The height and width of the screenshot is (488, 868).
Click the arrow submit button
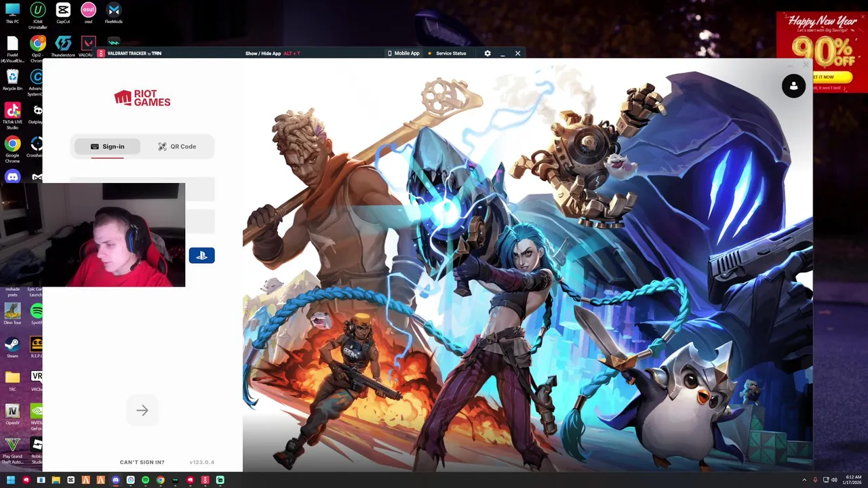[x=142, y=410]
